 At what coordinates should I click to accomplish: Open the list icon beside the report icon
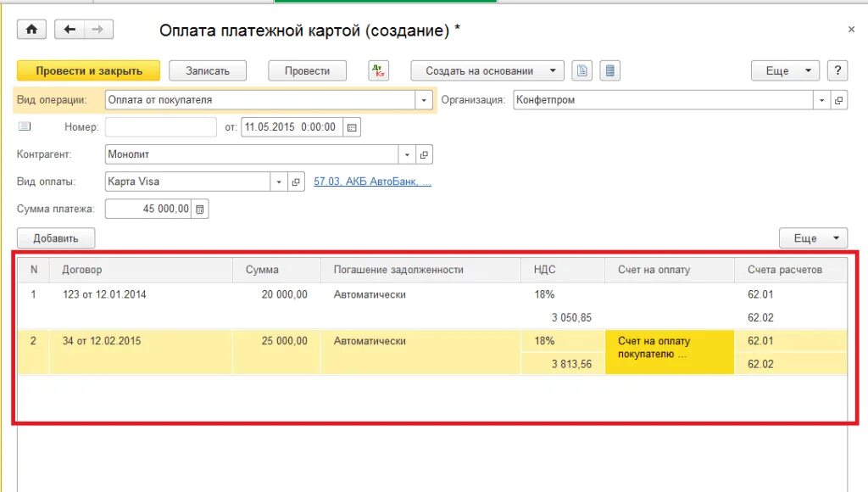(x=610, y=71)
